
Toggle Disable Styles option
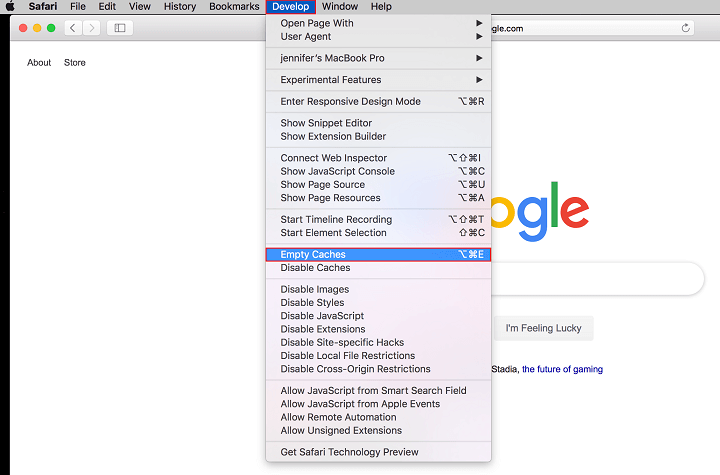pos(378,302)
